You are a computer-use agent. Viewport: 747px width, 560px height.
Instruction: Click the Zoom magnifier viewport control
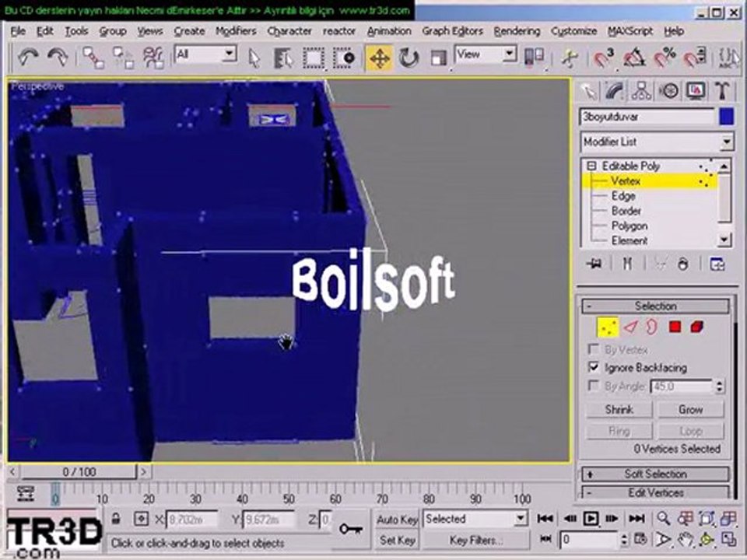(663, 518)
